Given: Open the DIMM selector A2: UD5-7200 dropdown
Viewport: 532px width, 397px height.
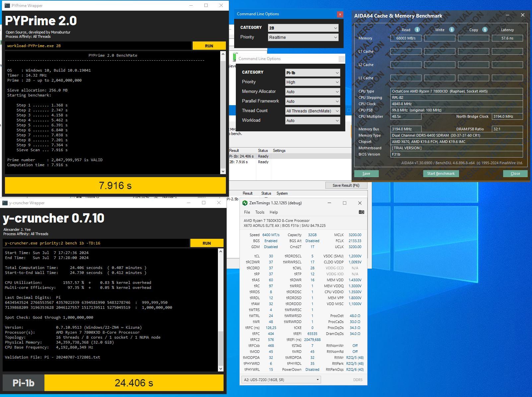Looking at the screenshot, I should 281,380.
